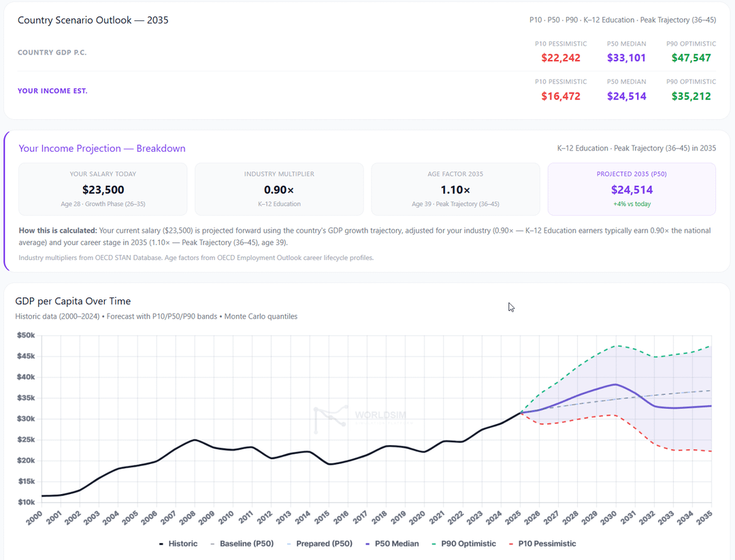Click country P90 optimistic value $47,547
This screenshot has height=560, width=735.
691,58
